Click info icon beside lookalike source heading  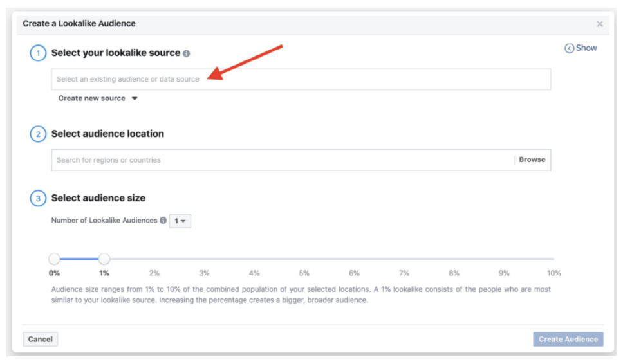pyautogui.click(x=187, y=54)
